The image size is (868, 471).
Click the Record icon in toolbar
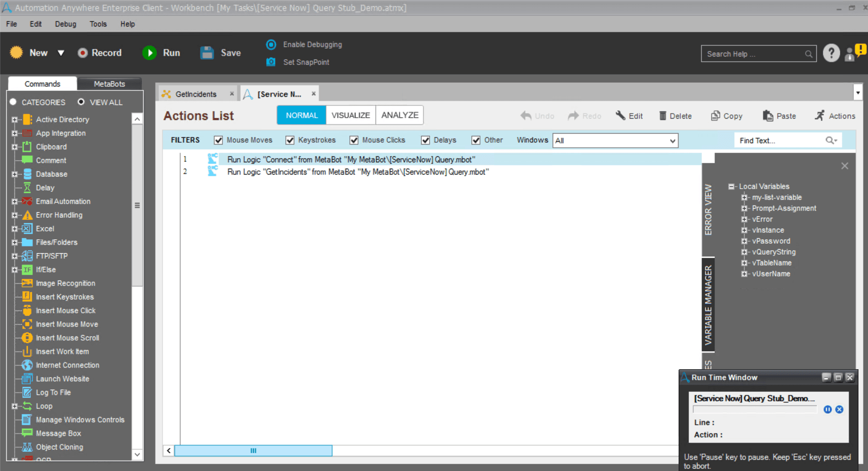(x=82, y=53)
